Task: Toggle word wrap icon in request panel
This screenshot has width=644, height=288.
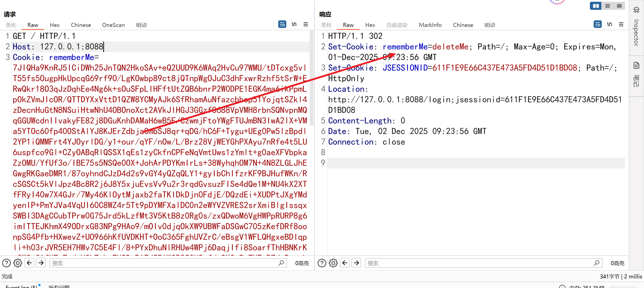Action: [282, 24]
